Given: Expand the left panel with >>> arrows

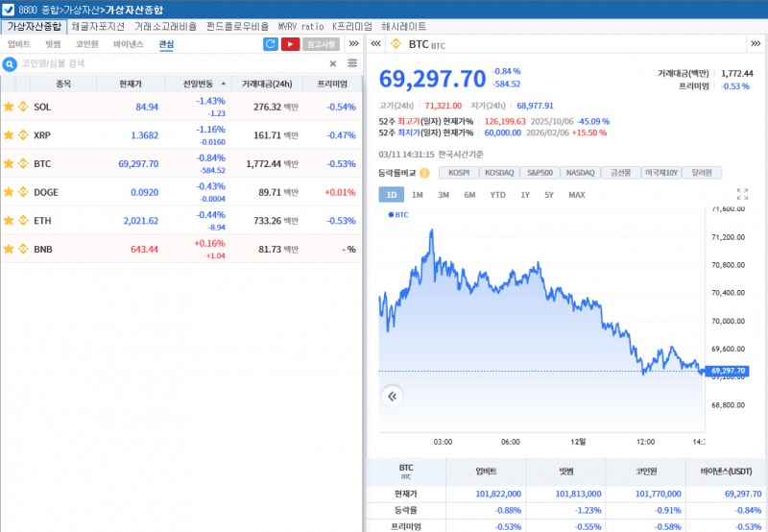Looking at the screenshot, I should click(x=353, y=44).
